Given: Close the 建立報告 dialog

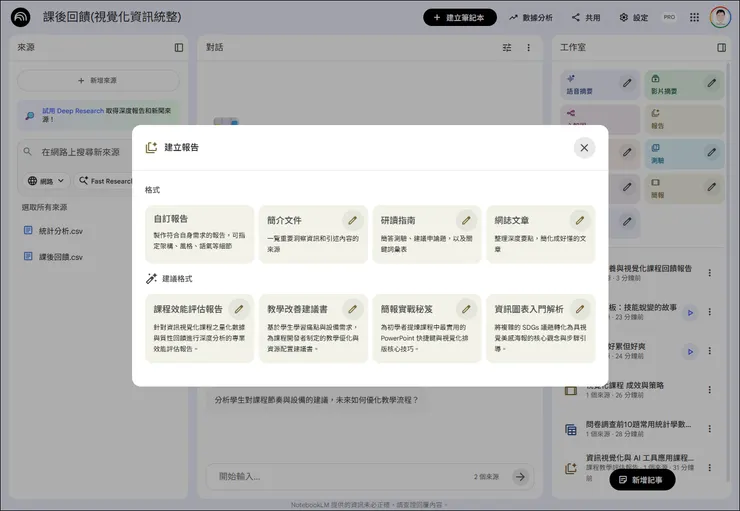Looking at the screenshot, I should (x=584, y=148).
